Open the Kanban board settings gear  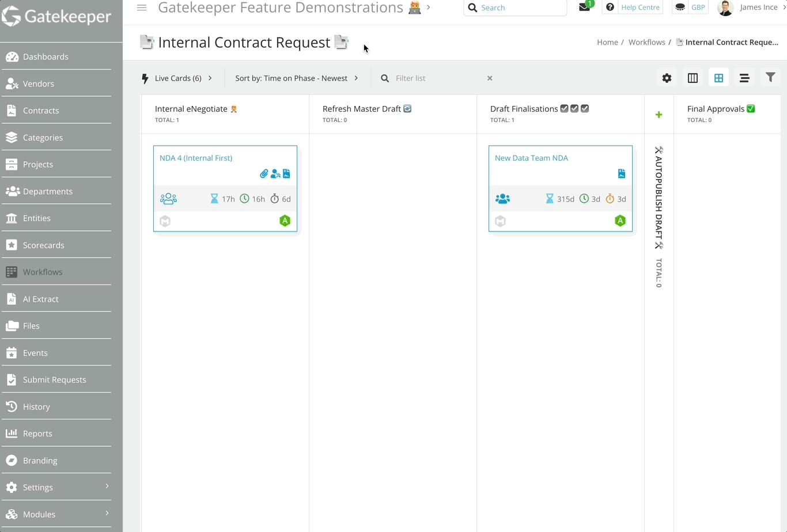(667, 78)
